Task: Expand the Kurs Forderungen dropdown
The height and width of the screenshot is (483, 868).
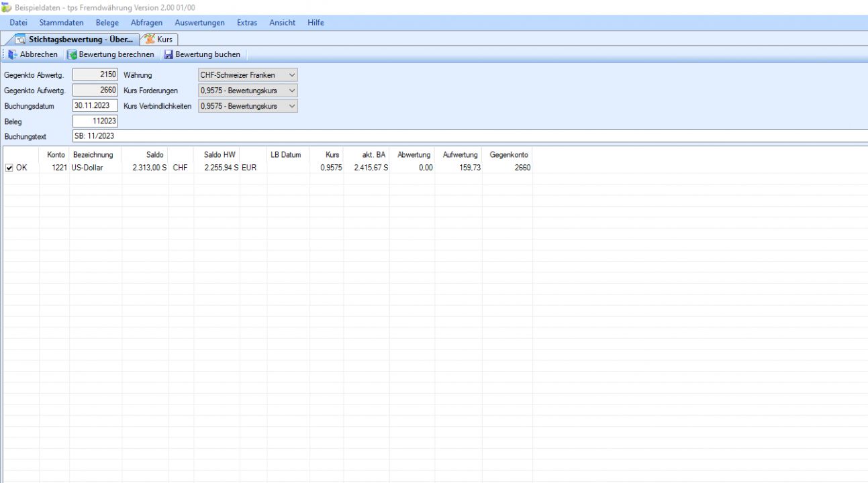Action: click(291, 91)
